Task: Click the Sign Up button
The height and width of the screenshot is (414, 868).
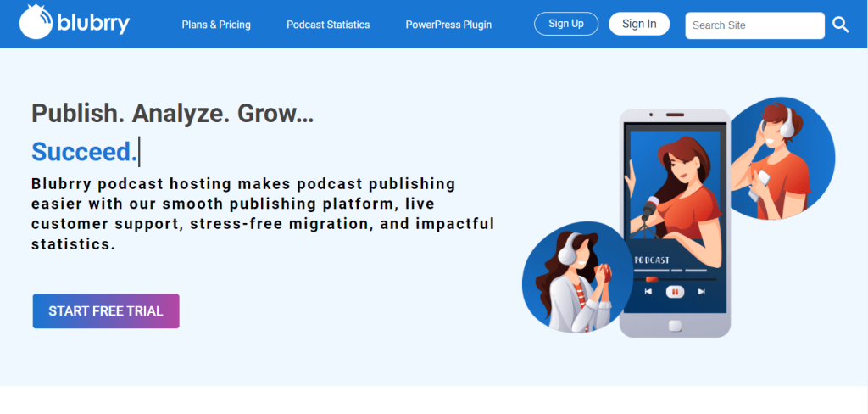Action: pyautogui.click(x=565, y=24)
